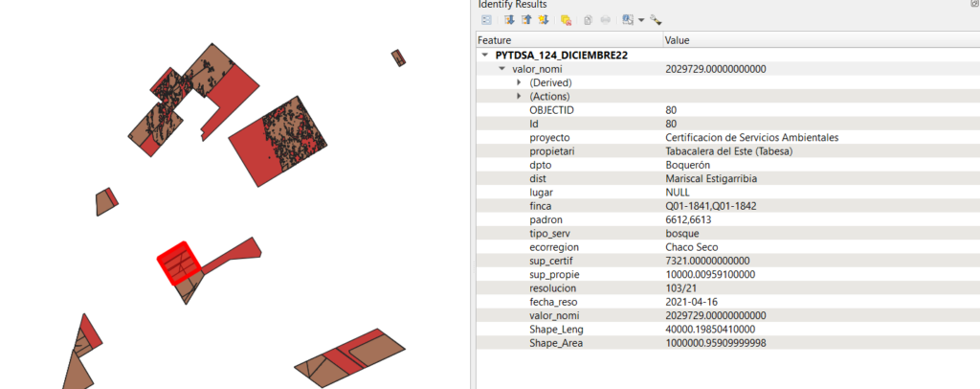
Task: Open Identify Settings wrench icon
Action: coord(656,19)
